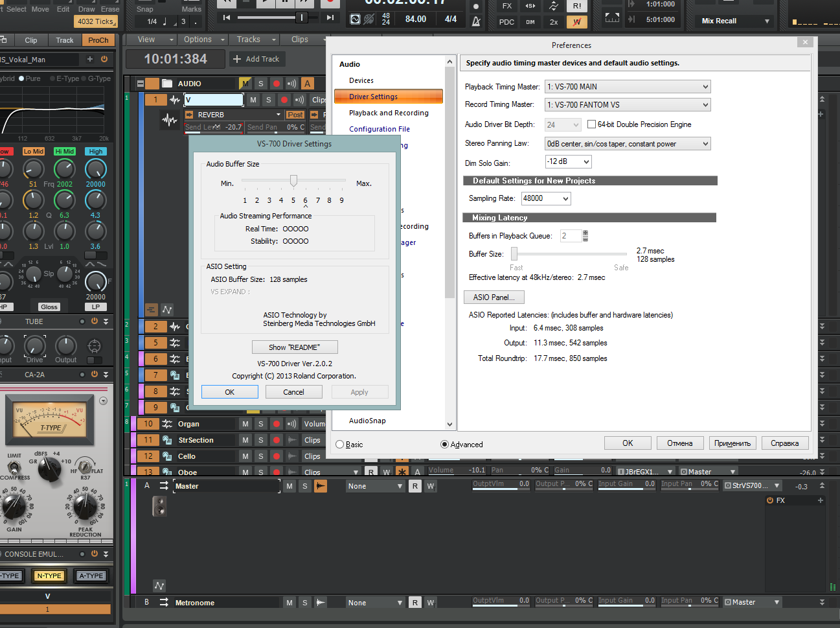Click the Add Track button
Viewport: 840px width, 628px height.
pos(257,59)
